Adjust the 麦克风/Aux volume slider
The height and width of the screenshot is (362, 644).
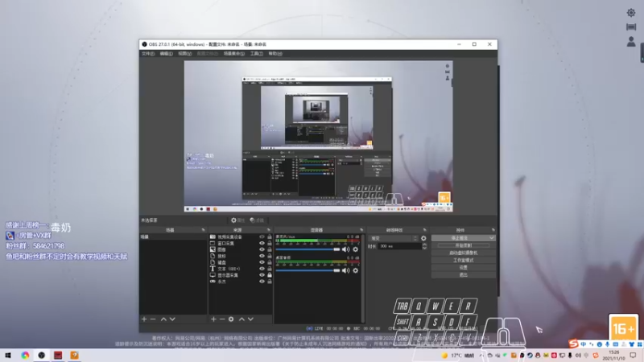coord(308,249)
